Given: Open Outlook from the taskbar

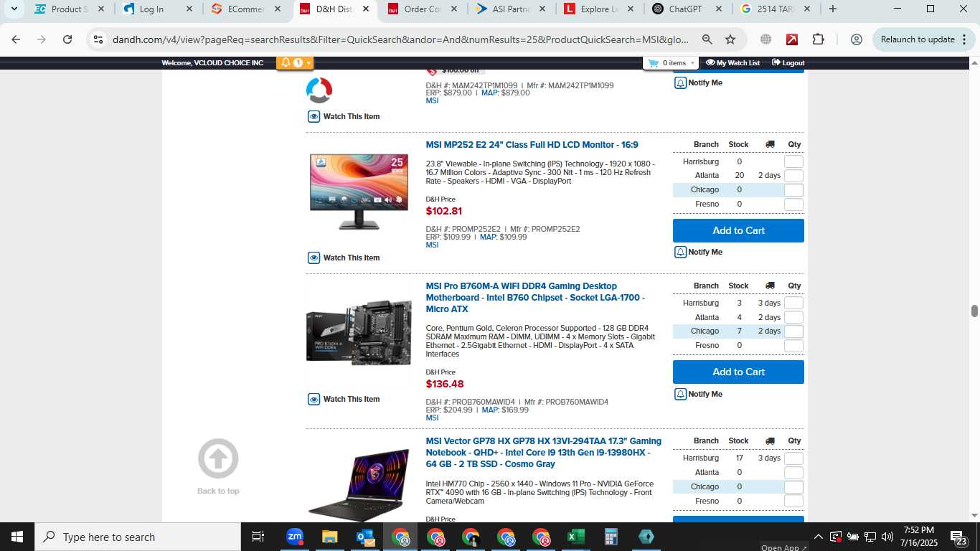Looking at the screenshot, I should pos(365,537).
